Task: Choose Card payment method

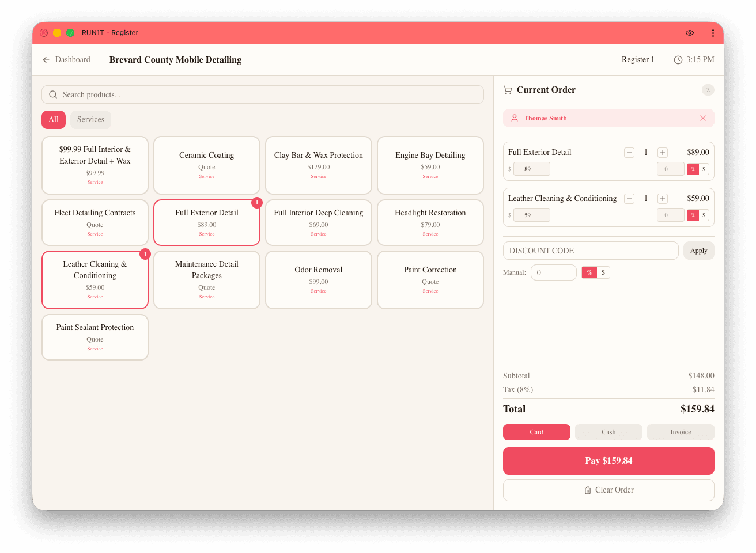Action: coord(536,432)
